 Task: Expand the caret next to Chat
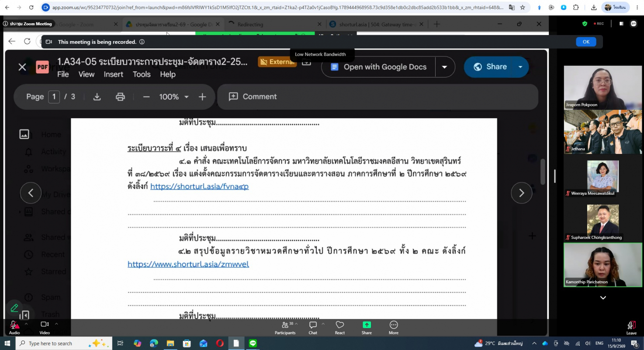tap(323, 324)
